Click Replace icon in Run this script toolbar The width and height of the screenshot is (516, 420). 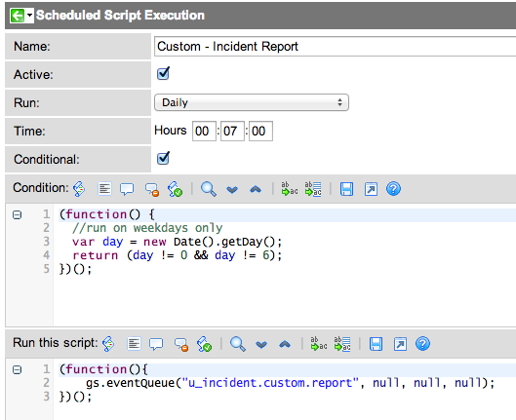pyautogui.click(x=319, y=344)
